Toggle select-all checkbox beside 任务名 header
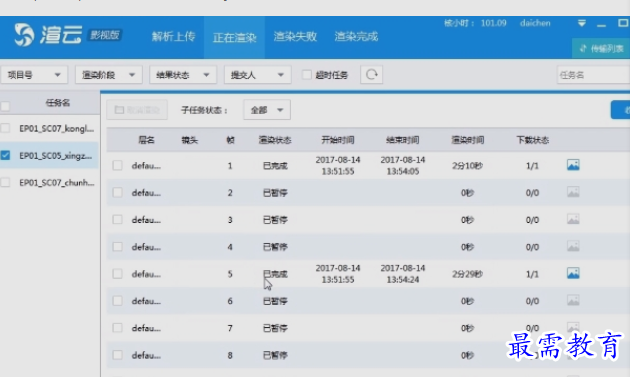 [5, 107]
